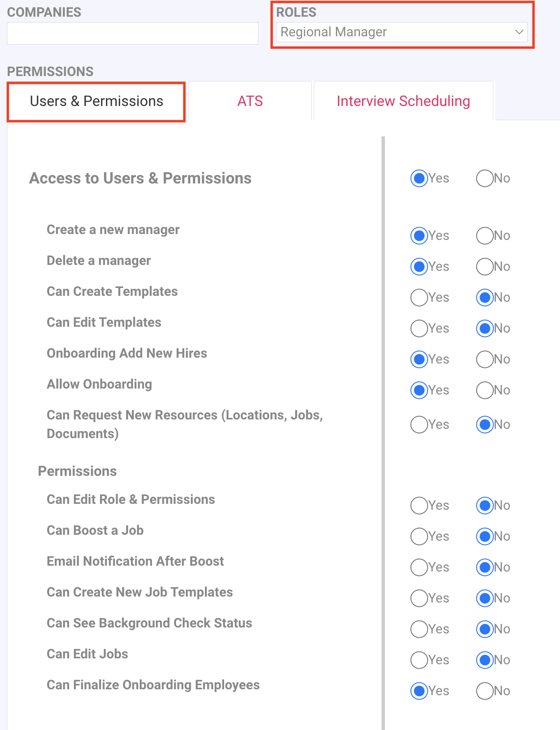Screen dimensions: 560x730
Task: Enable Yes for Can Edit Role & Permissions
Action: [419, 505]
